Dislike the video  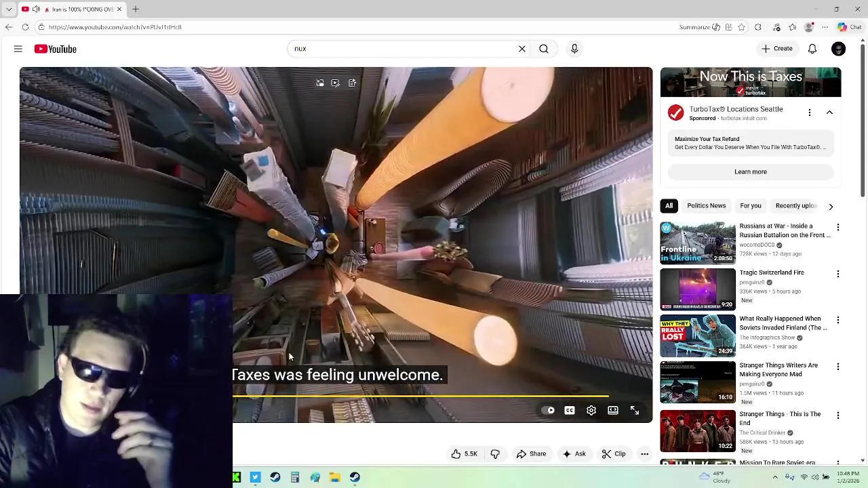(495, 454)
